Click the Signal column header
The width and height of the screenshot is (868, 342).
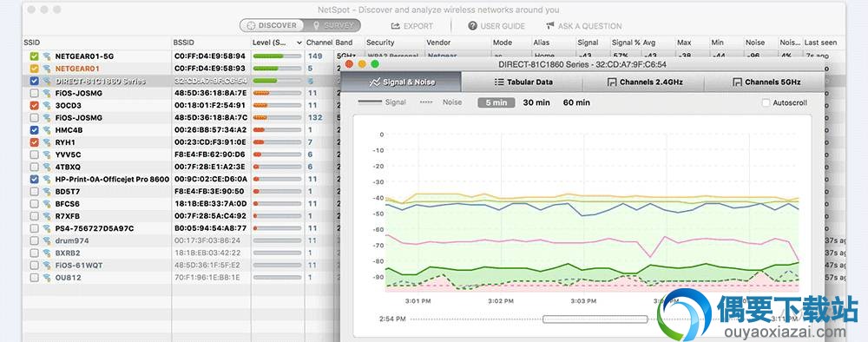click(588, 42)
